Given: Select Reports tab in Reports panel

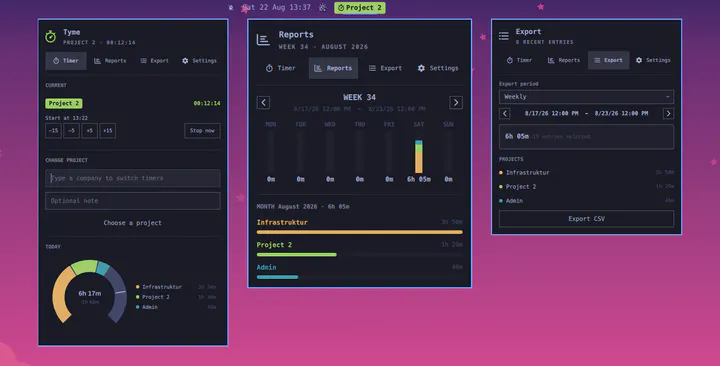Looking at the screenshot, I should pos(333,68).
